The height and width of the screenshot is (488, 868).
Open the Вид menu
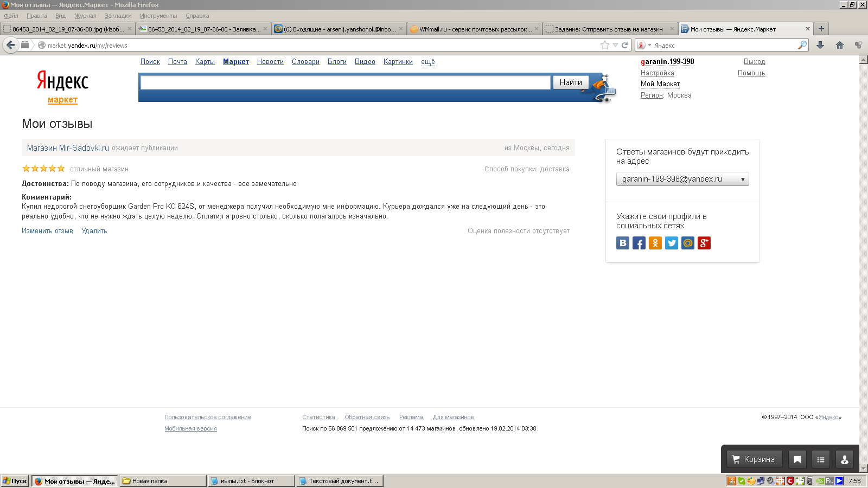click(60, 16)
